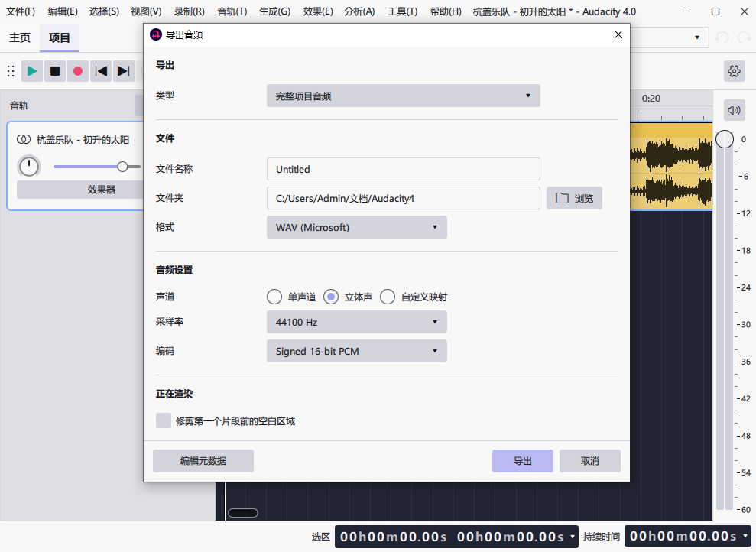Click the audio waveform clip in the track
This screenshot has height=552, width=756.
point(671,167)
